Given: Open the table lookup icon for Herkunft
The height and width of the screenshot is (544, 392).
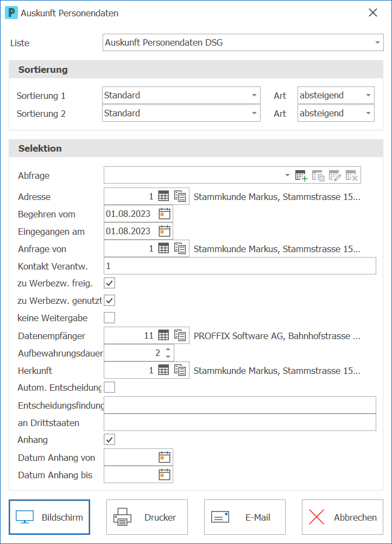Looking at the screenshot, I should pyautogui.click(x=163, y=370).
